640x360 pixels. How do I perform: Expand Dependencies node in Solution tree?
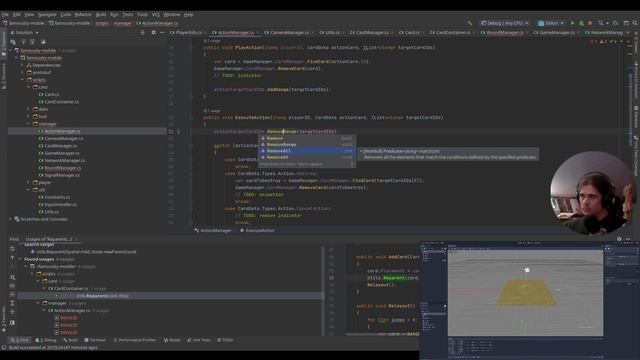click(x=22, y=65)
